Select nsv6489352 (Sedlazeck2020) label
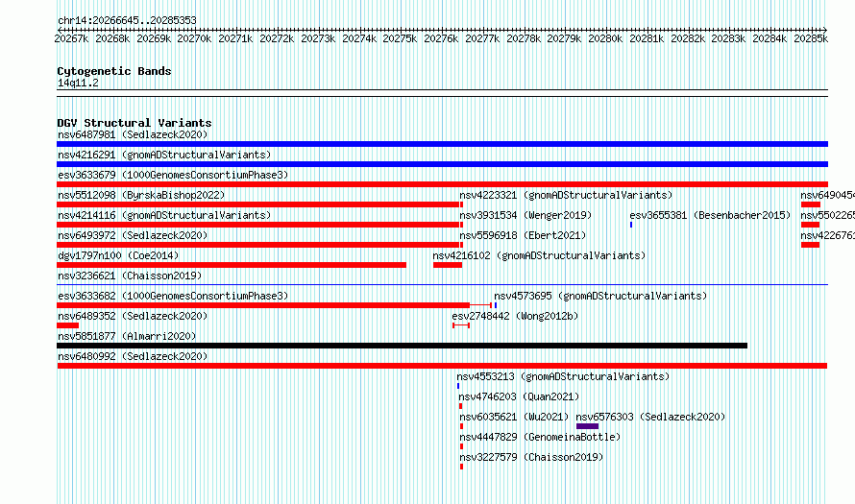Image resolution: width=855 pixels, height=504 pixels. (133, 316)
